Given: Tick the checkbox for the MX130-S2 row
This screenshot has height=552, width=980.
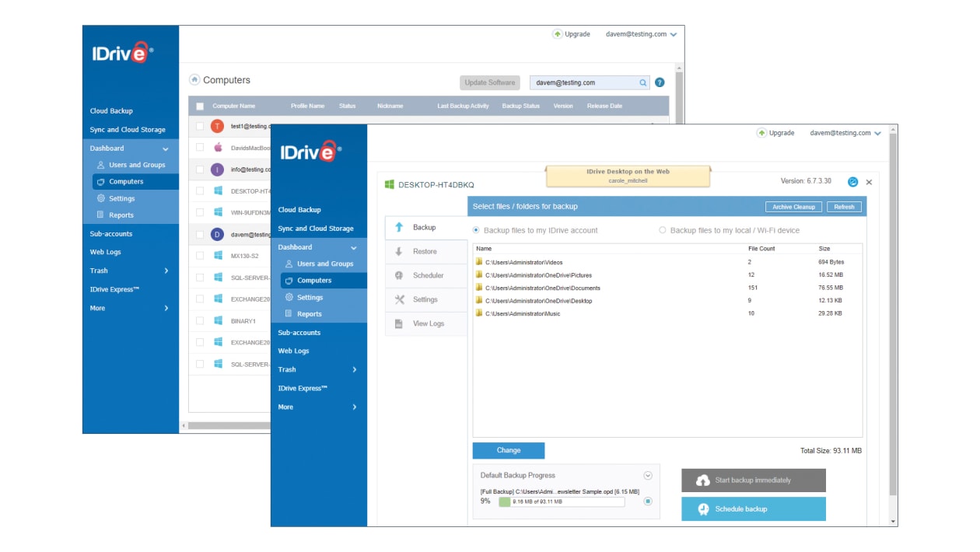Looking at the screenshot, I should click(200, 255).
